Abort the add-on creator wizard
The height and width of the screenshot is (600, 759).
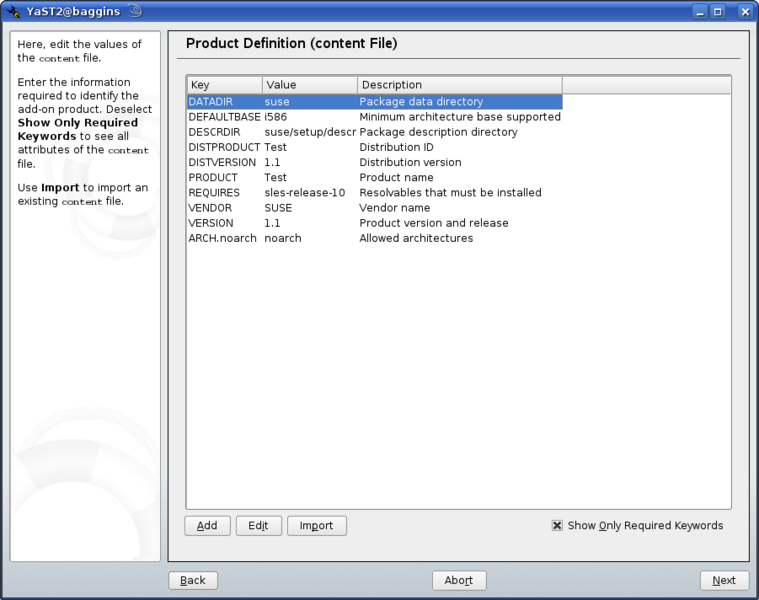[x=459, y=580]
